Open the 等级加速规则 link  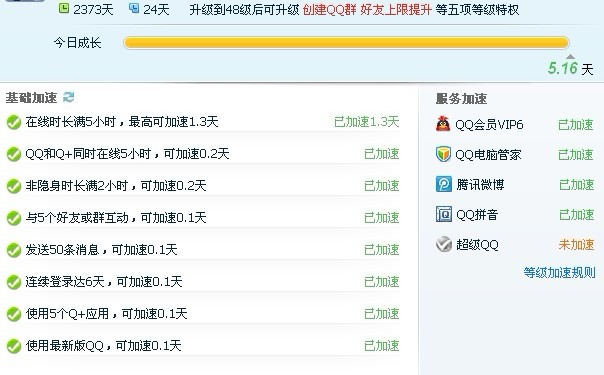[x=559, y=273]
